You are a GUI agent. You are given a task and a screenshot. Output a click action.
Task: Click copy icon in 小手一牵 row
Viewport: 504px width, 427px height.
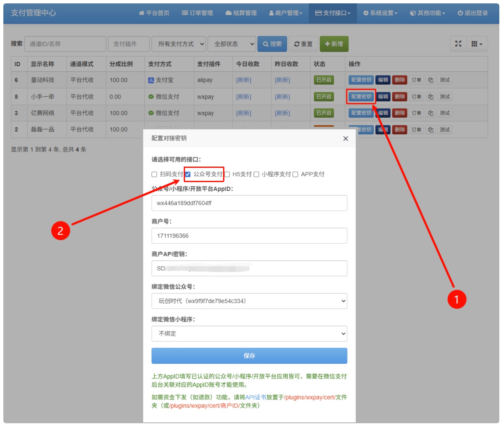[x=431, y=97]
